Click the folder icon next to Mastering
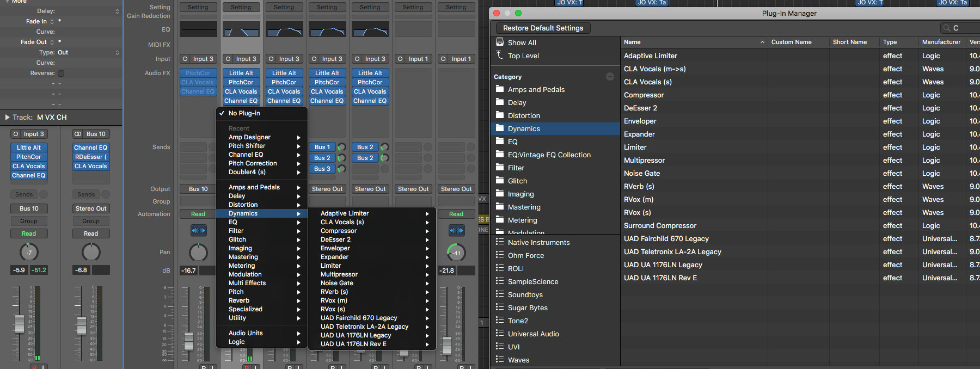This screenshot has width=980, height=369. click(500, 207)
